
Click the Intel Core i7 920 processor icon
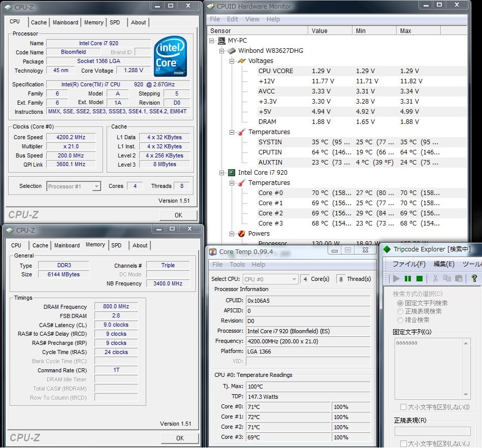232,173
